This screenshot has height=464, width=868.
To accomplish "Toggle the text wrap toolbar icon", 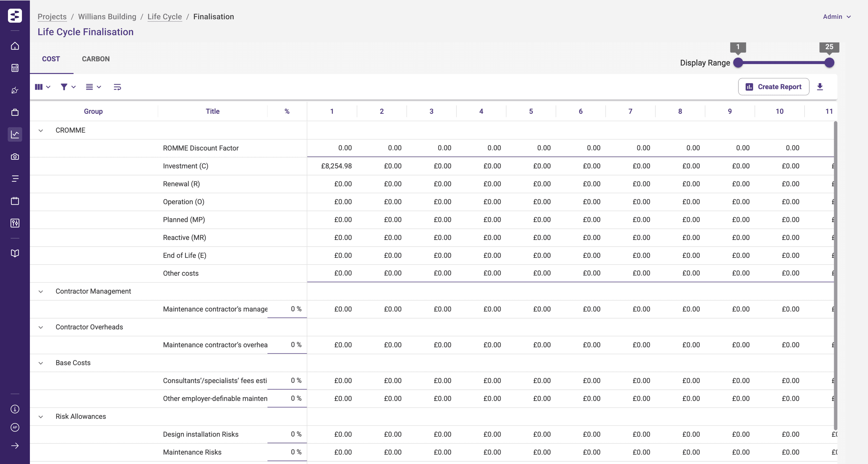I will click(x=117, y=87).
